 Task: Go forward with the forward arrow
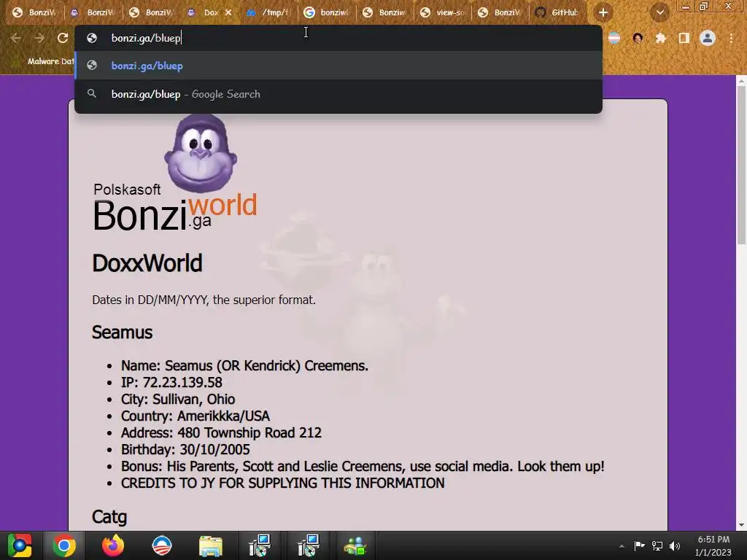[x=39, y=38]
